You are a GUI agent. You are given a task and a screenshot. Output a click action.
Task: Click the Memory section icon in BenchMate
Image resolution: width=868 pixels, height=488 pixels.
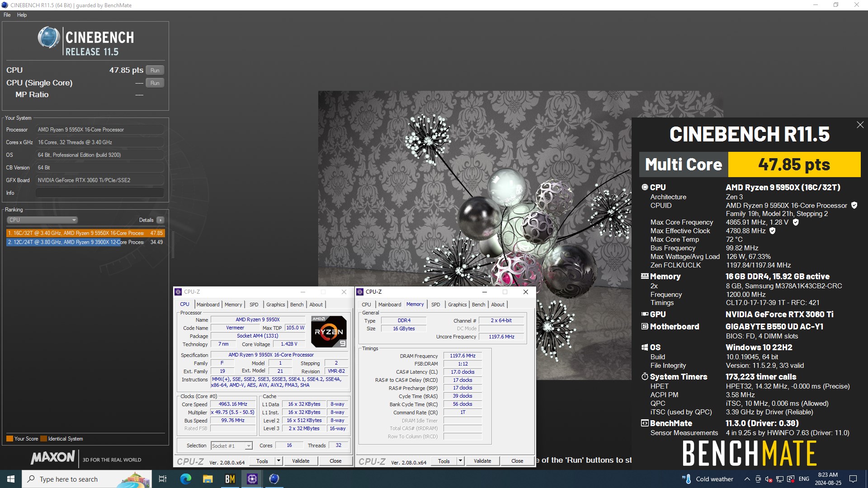click(x=645, y=276)
